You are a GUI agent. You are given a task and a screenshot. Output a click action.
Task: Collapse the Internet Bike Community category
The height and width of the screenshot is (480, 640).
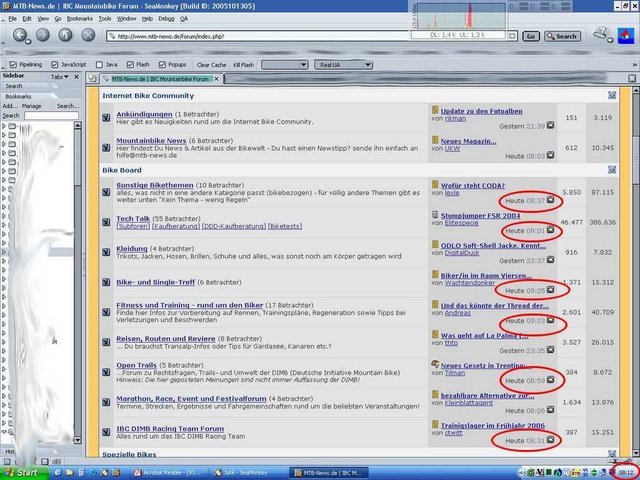point(611,96)
